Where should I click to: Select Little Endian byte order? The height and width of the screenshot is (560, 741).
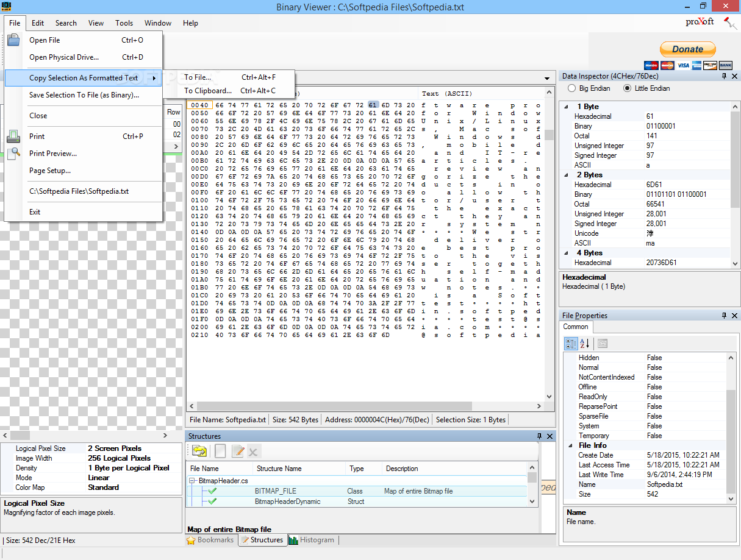[x=627, y=88]
